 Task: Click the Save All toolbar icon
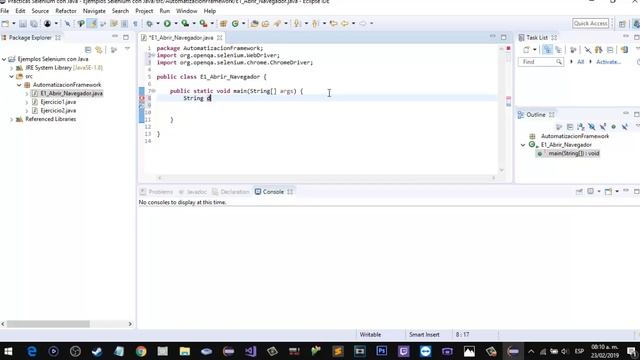(x=34, y=24)
